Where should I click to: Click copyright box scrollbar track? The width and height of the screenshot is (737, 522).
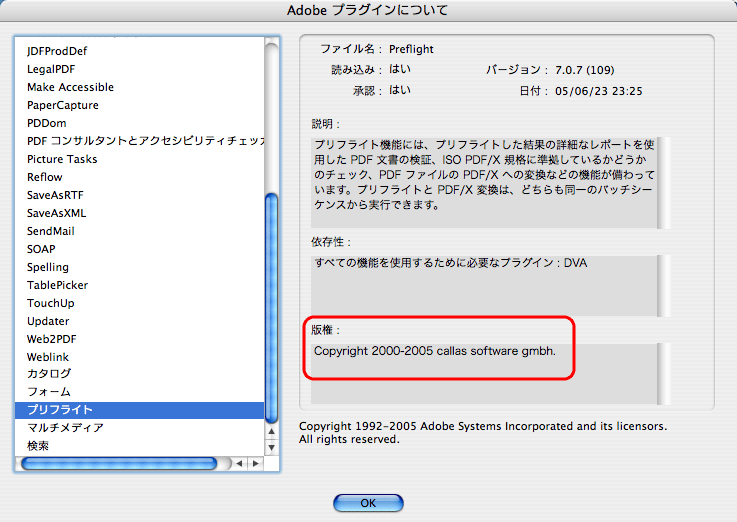(x=664, y=374)
